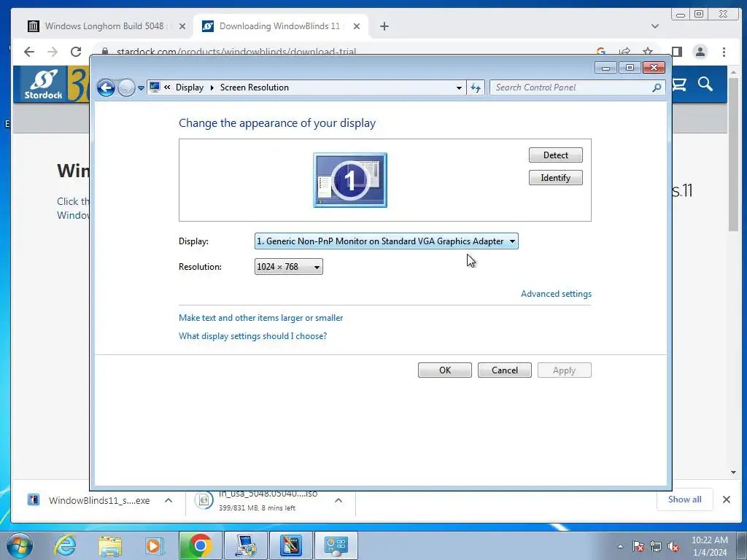This screenshot has height=560, width=747.
Task: Open the Windows Start menu
Action: tap(20, 545)
